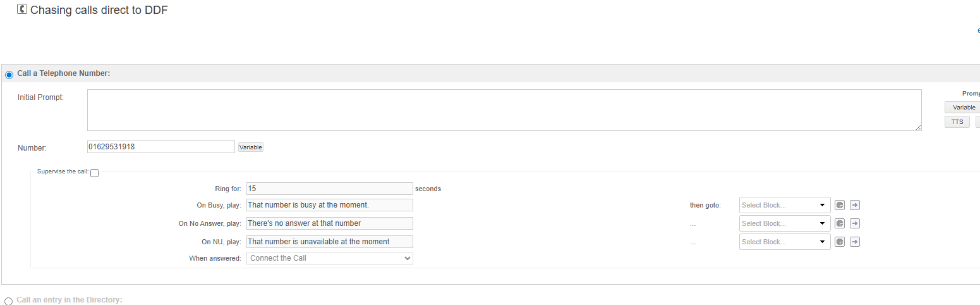Open the On Busy 'Select Block' dropdown
The height and width of the screenshot is (305, 980).
784,205
